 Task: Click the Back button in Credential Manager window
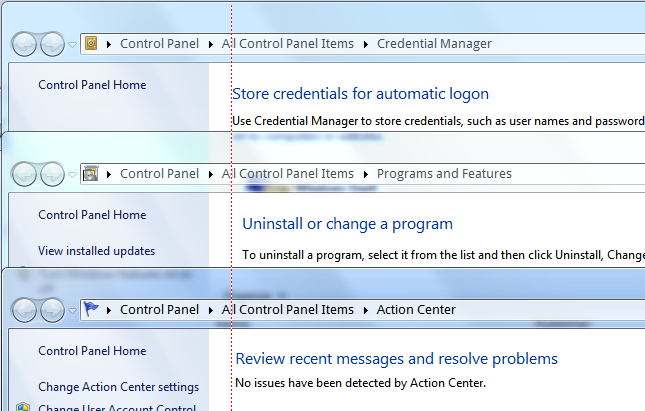[x=25, y=44]
